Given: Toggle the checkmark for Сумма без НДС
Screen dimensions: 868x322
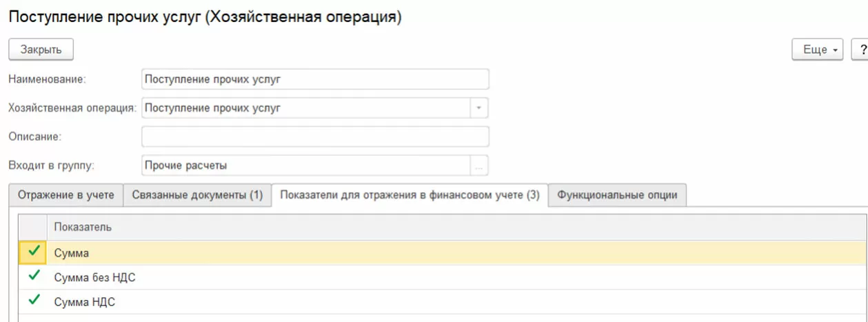Looking at the screenshot, I should click(32, 276).
